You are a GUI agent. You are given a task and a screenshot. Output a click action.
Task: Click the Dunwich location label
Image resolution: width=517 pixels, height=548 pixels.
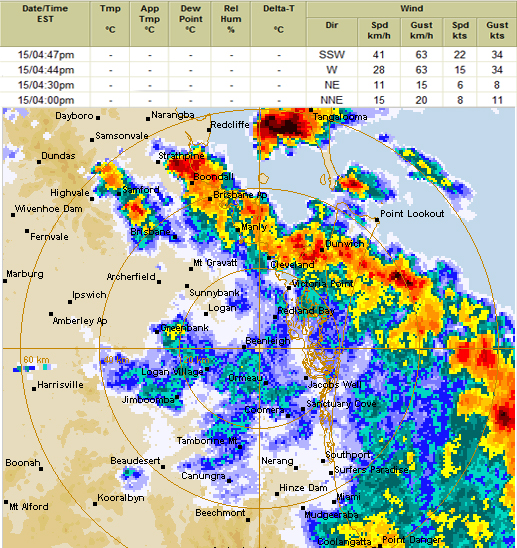point(345,244)
